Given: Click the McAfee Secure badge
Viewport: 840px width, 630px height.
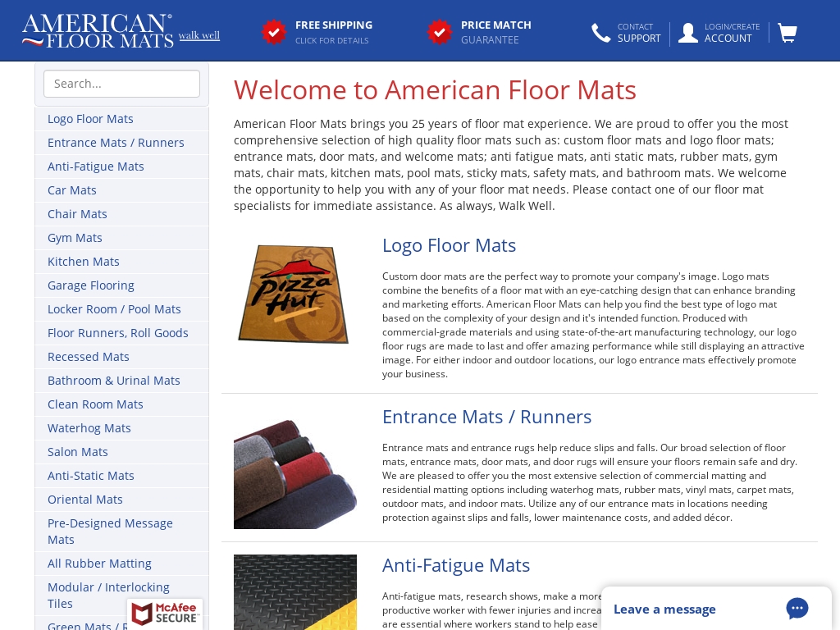Looking at the screenshot, I should (x=165, y=614).
